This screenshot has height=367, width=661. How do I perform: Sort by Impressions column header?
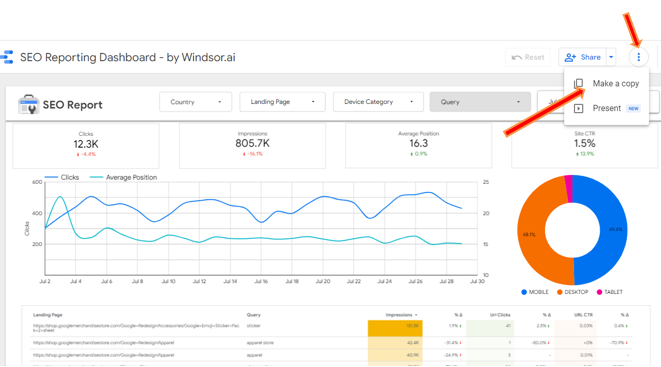pyautogui.click(x=401, y=315)
